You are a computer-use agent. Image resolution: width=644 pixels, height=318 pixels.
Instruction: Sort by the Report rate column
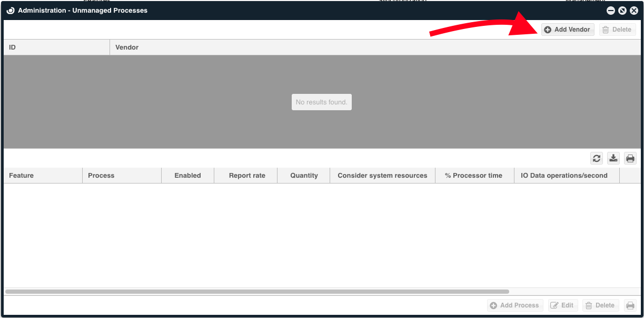point(246,176)
